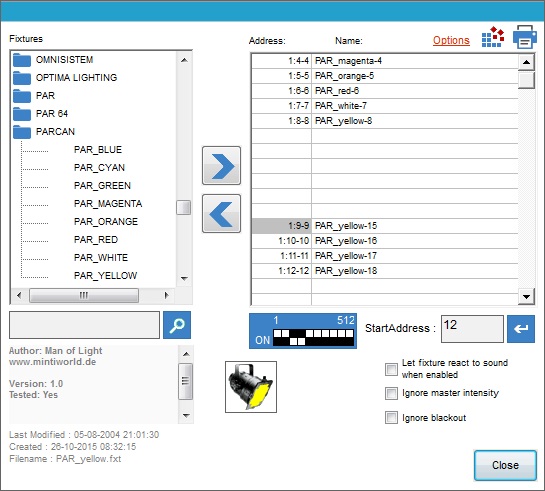Click the Close button
545x491 pixels.
(x=505, y=465)
